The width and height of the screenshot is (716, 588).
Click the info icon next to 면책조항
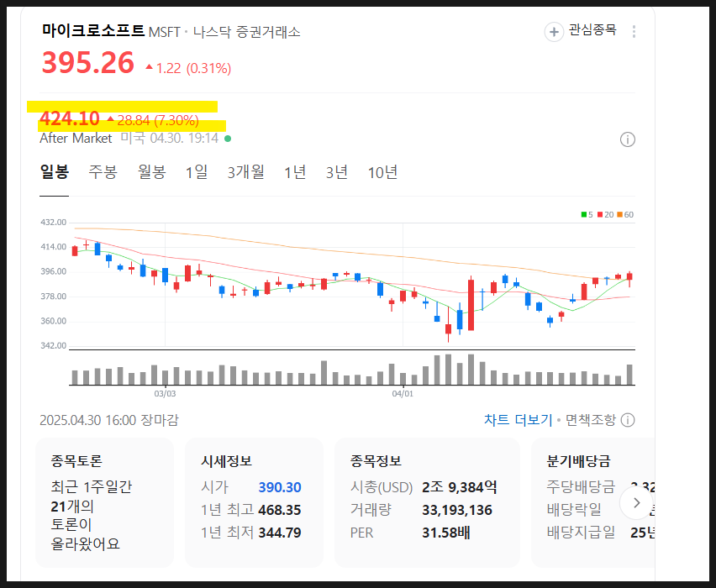tap(628, 420)
